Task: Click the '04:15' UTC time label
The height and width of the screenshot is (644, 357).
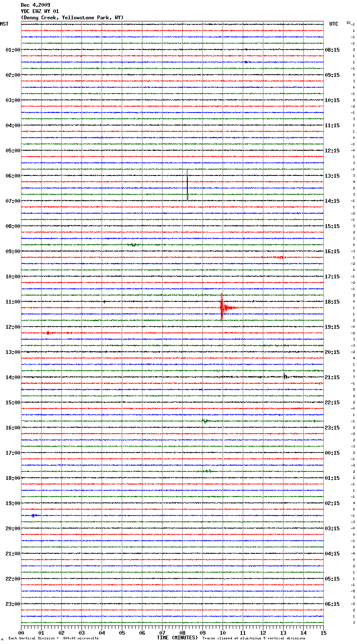Action: (332, 554)
